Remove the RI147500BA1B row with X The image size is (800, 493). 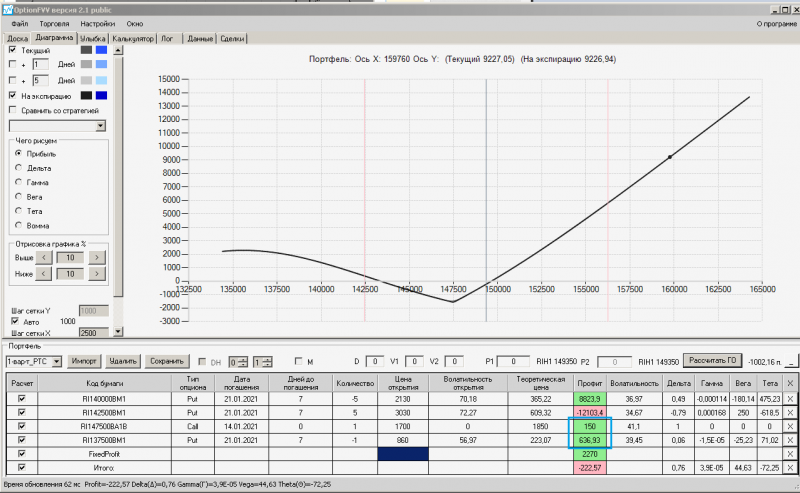790,426
